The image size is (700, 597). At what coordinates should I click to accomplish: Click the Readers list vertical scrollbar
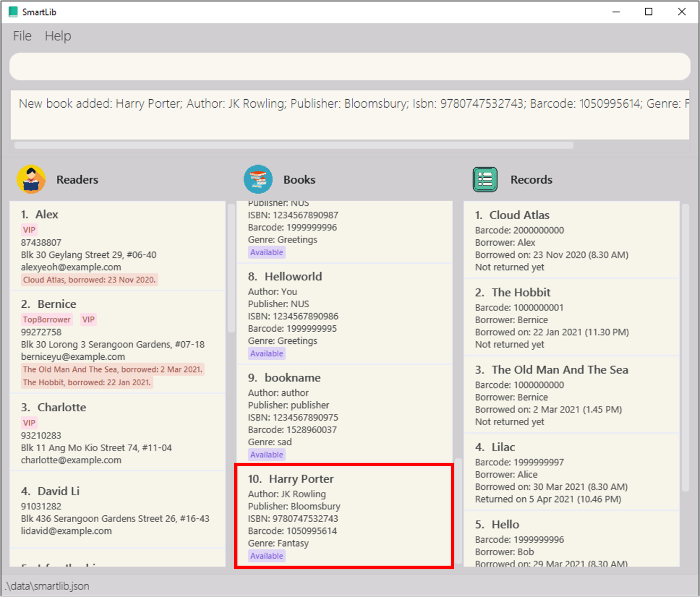tap(232, 268)
